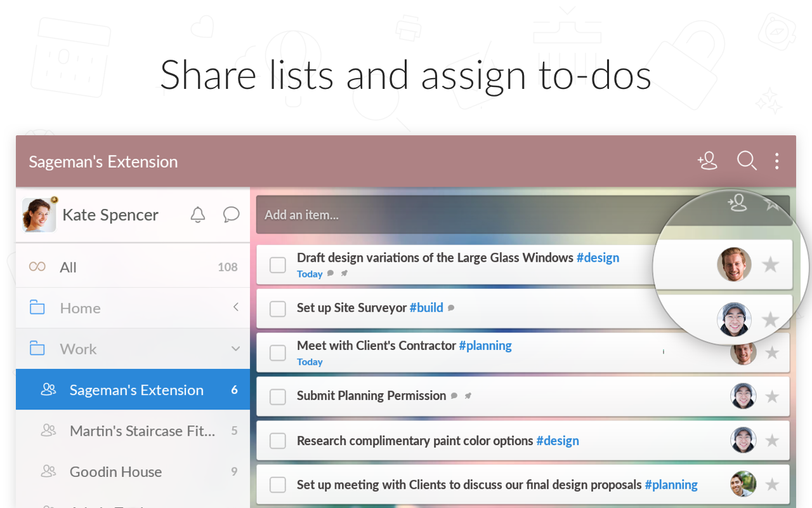Collapse the Work folder
812x508 pixels.
[235, 349]
